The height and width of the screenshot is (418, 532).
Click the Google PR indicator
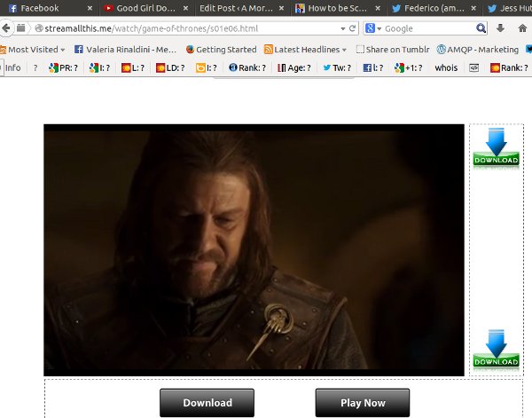pyautogui.click(x=64, y=68)
